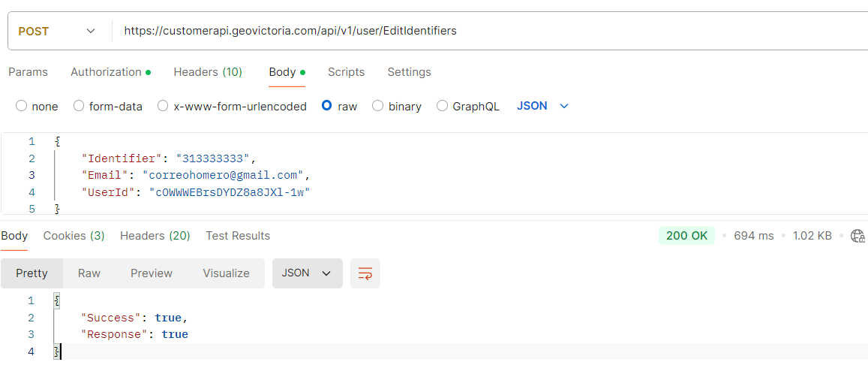The width and height of the screenshot is (868, 365).
Task: Go to the Scripts tab
Action: [346, 72]
